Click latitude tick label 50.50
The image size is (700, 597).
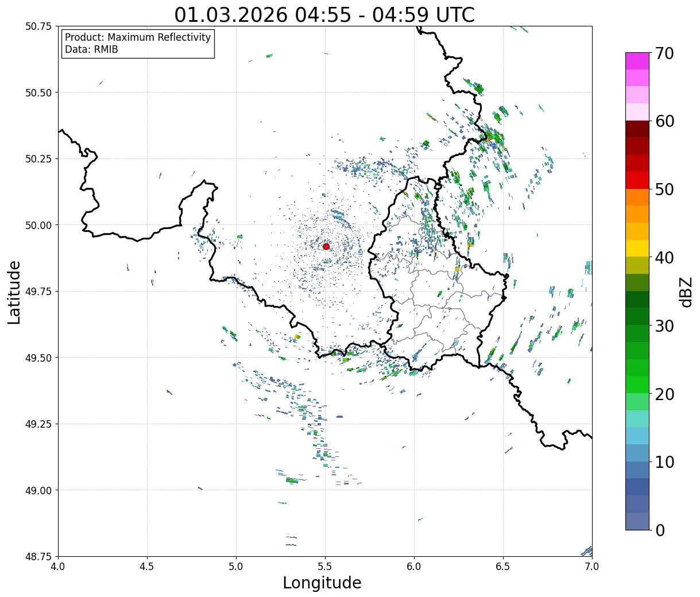pos(38,92)
